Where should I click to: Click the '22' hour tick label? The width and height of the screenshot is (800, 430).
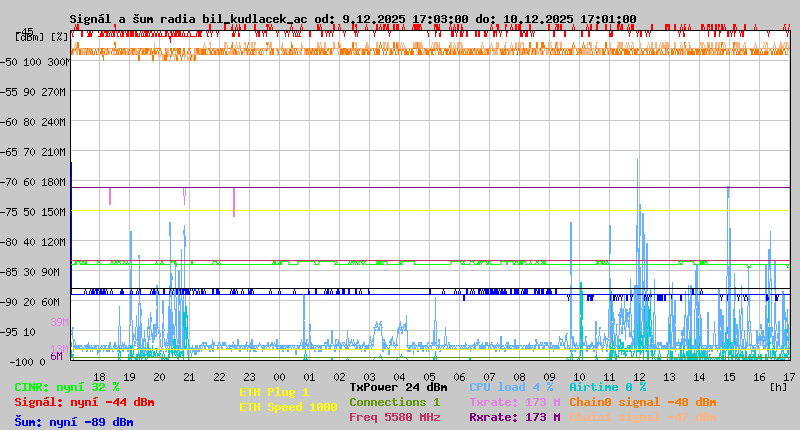coord(219,377)
